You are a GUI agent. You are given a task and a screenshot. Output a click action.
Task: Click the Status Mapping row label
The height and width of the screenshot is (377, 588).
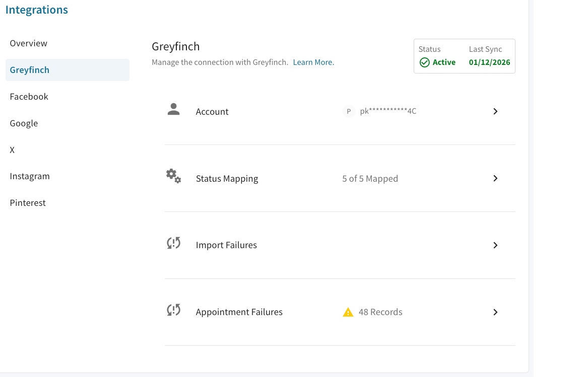pos(227,179)
